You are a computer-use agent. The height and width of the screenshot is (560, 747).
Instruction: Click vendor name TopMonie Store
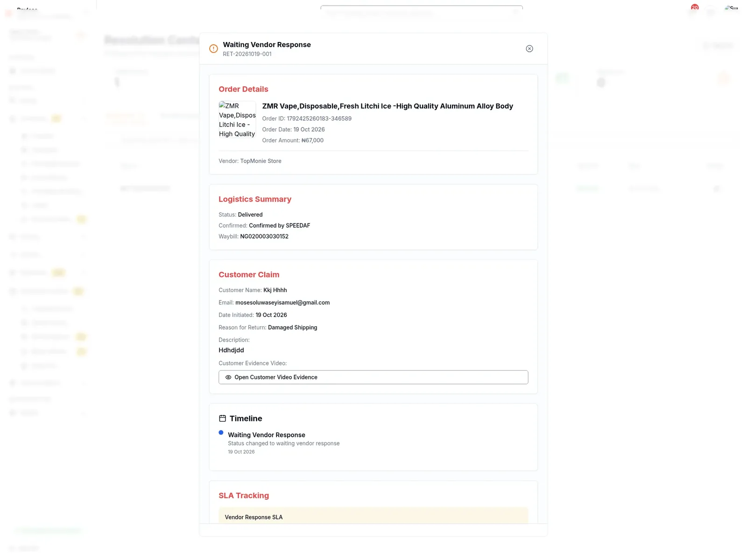261,161
